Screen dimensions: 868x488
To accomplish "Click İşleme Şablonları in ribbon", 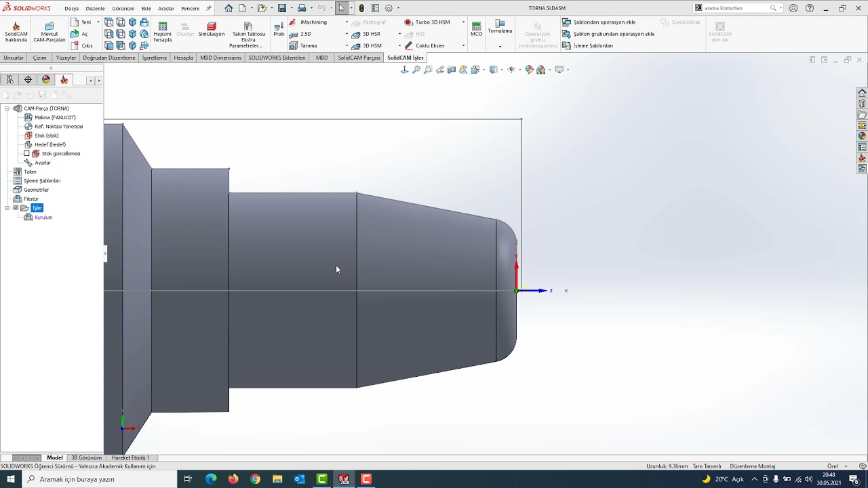I will click(x=587, y=45).
